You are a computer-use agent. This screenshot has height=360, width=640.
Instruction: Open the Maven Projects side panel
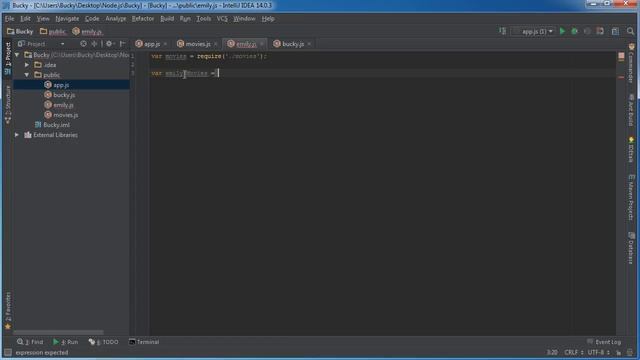(631, 197)
